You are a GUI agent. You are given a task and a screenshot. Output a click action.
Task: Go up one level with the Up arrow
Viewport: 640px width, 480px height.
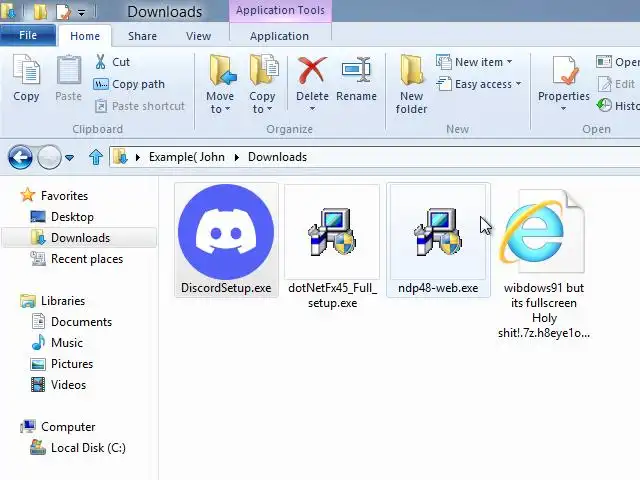(x=96, y=157)
